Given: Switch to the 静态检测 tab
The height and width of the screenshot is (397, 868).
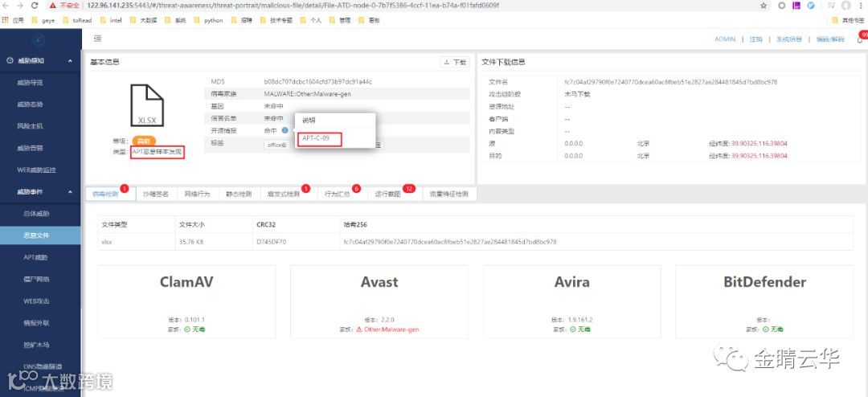Looking at the screenshot, I should [x=239, y=194].
